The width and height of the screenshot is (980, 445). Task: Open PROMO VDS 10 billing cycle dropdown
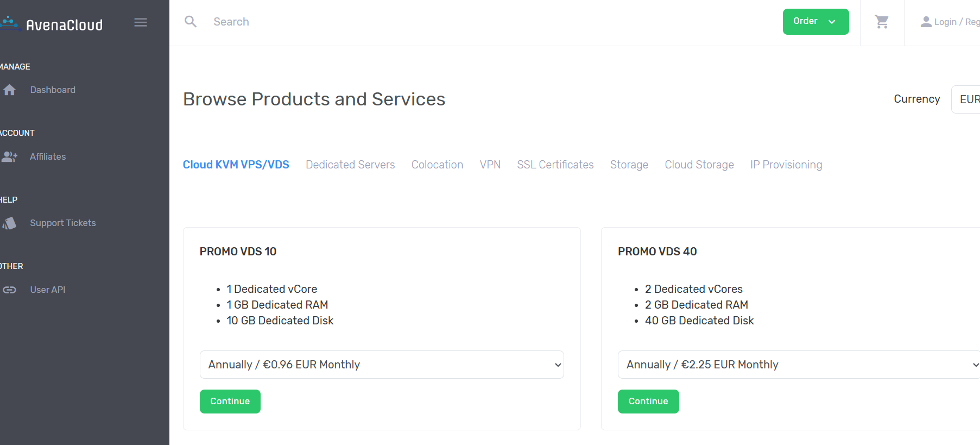[382, 365]
